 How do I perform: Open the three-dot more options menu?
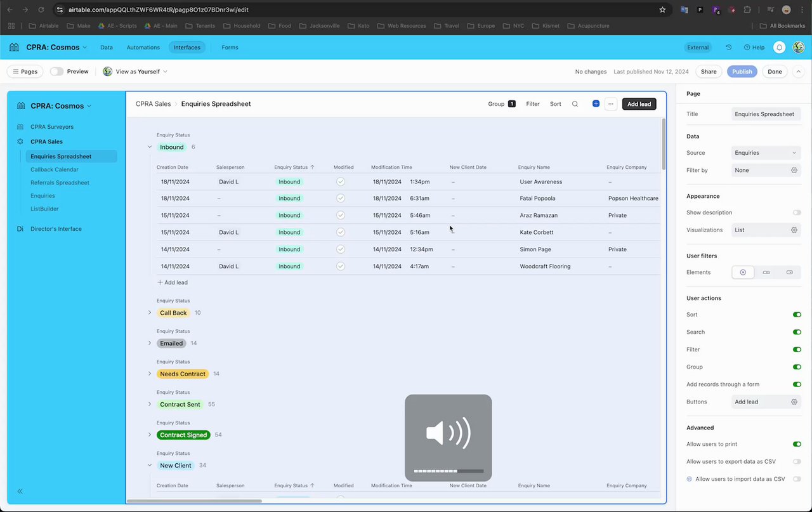click(x=611, y=104)
